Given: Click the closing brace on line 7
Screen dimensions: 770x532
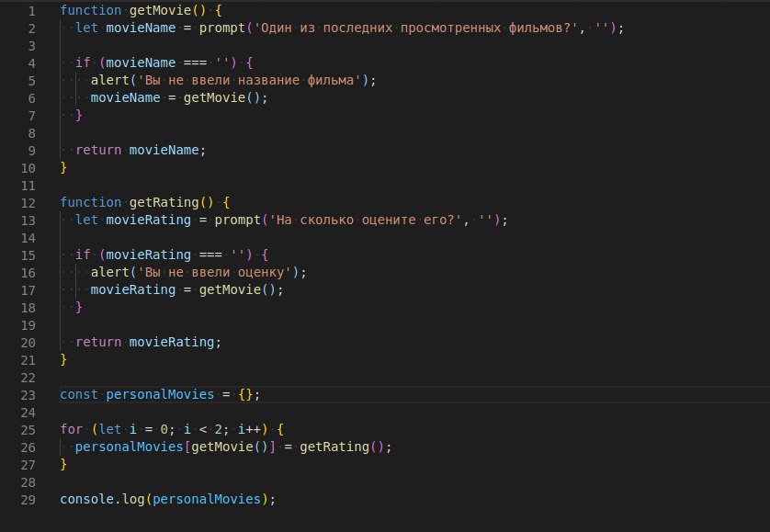Looking at the screenshot, I should [x=79, y=115].
